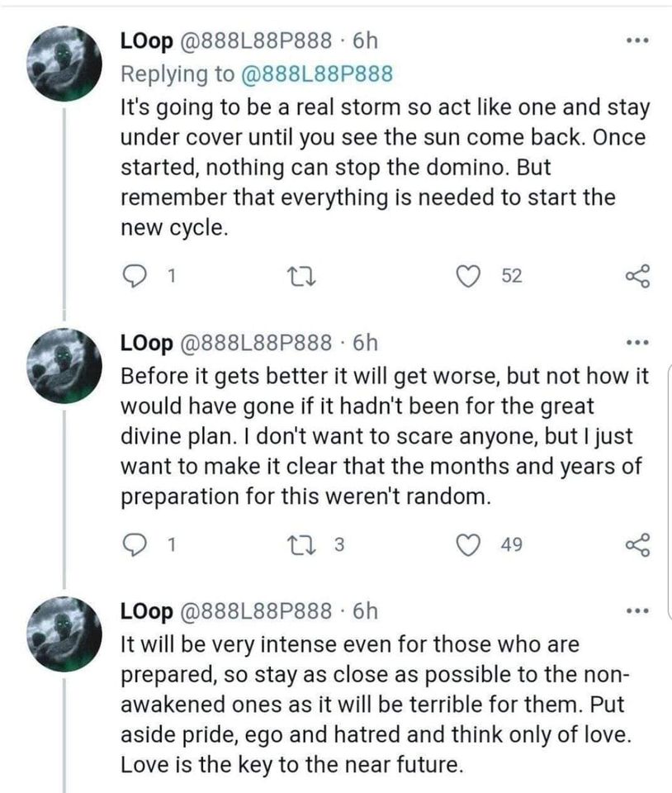Share the divine plan tweet

coord(635,544)
